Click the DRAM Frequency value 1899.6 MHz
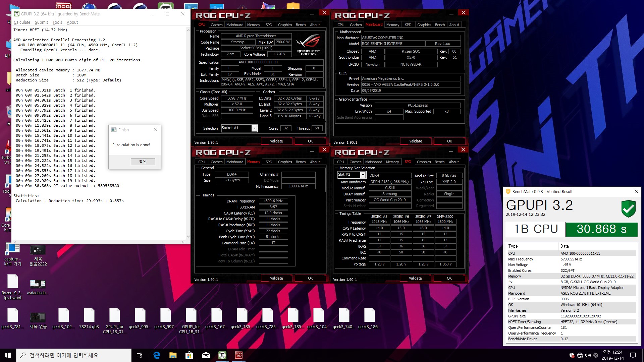The width and height of the screenshot is (644, 362). pyautogui.click(x=273, y=201)
